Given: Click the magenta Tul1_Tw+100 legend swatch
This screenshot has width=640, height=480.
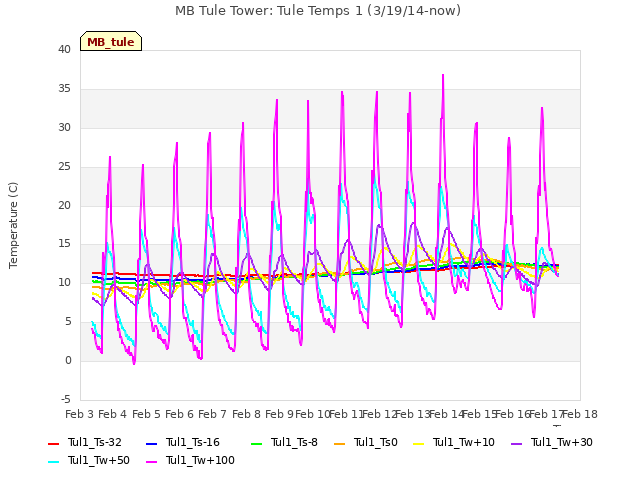Looking at the screenshot, I should tap(151, 461).
